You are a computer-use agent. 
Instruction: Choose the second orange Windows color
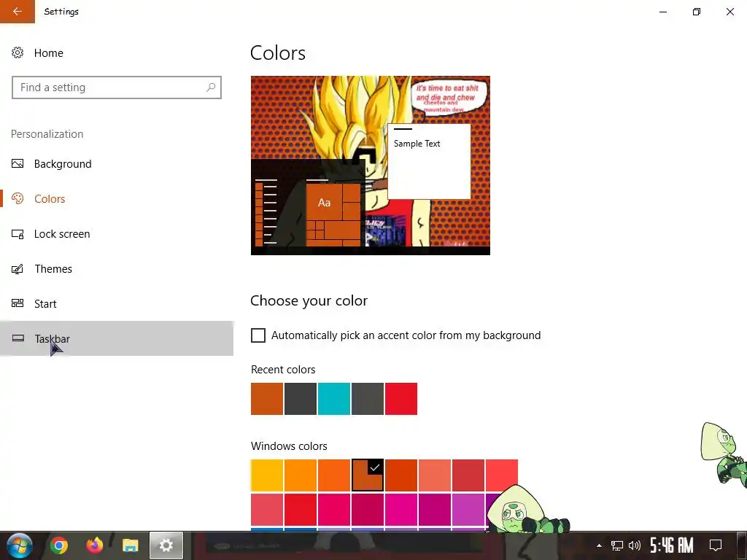click(x=300, y=475)
